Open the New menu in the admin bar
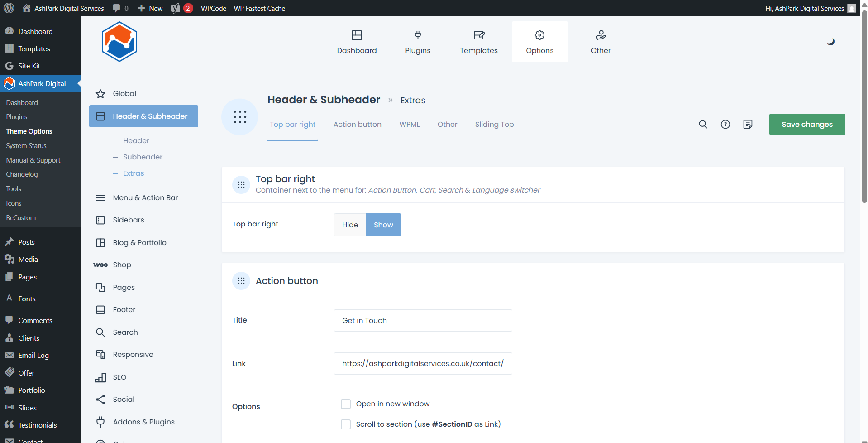Screen dimensions: 868x443 point(150,8)
